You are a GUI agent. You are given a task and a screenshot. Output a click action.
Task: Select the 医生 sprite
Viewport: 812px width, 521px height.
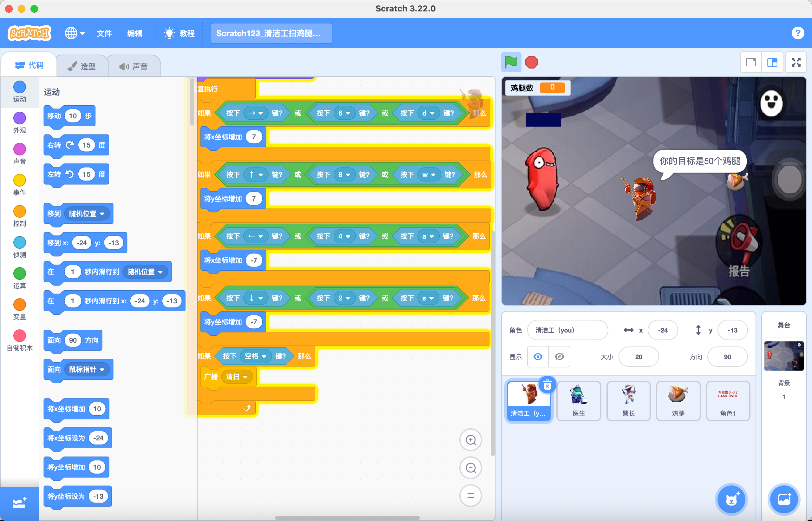click(x=579, y=401)
